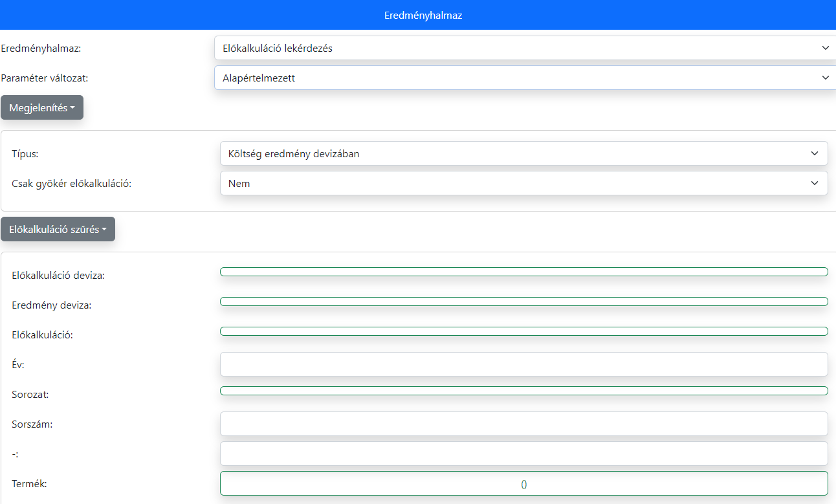This screenshot has width=836, height=504.
Task: Focus the input field labeled "-:"
Action: [x=524, y=454]
